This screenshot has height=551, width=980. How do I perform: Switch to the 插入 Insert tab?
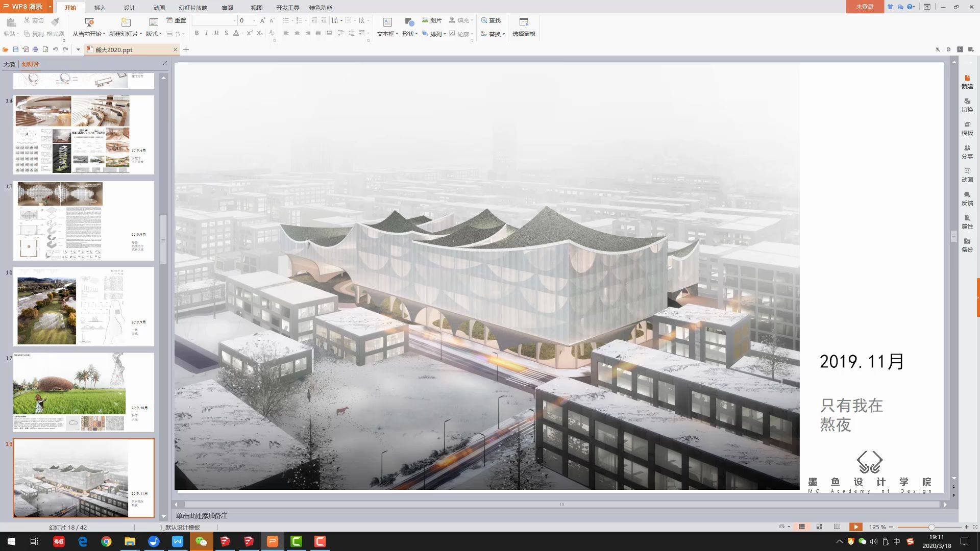click(x=100, y=8)
